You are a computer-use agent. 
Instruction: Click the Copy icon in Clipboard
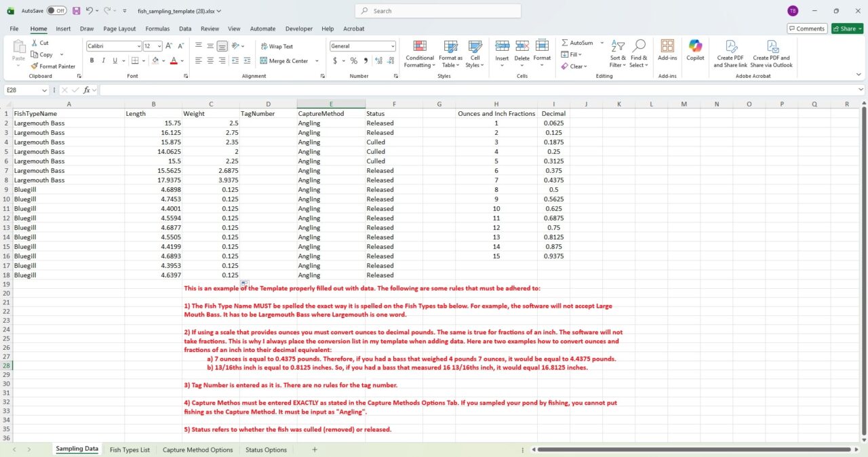34,54
